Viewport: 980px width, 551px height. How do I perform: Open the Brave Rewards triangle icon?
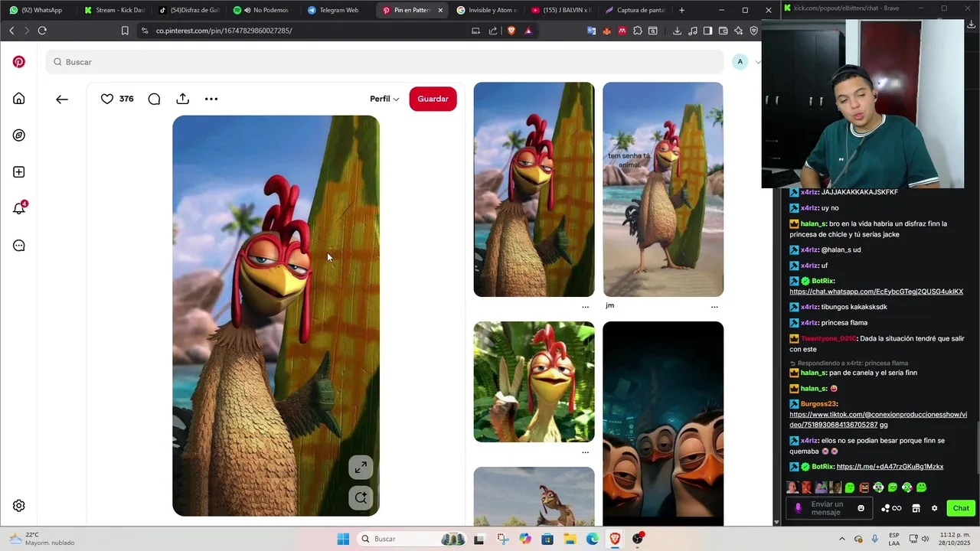pos(528,31)
